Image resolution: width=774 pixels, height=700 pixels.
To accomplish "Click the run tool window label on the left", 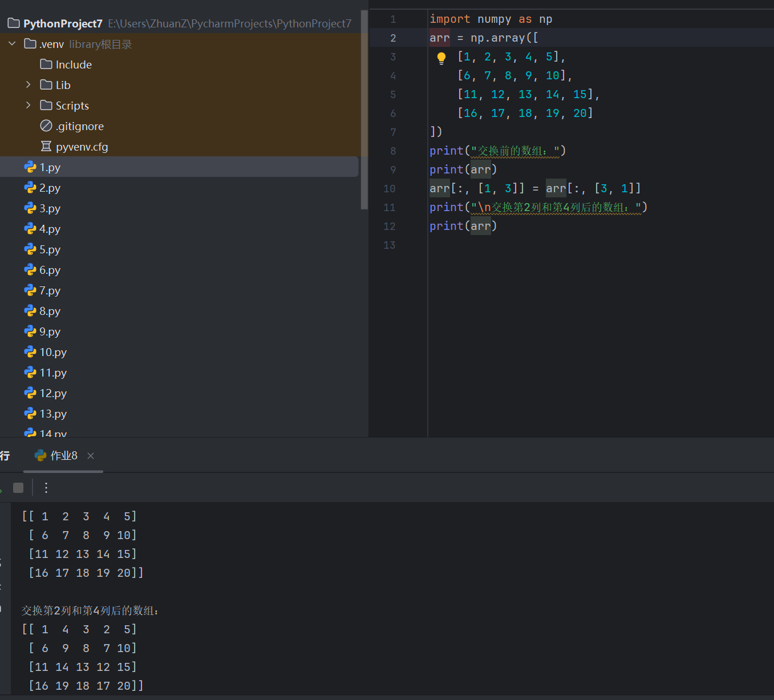I will [6, 455].
